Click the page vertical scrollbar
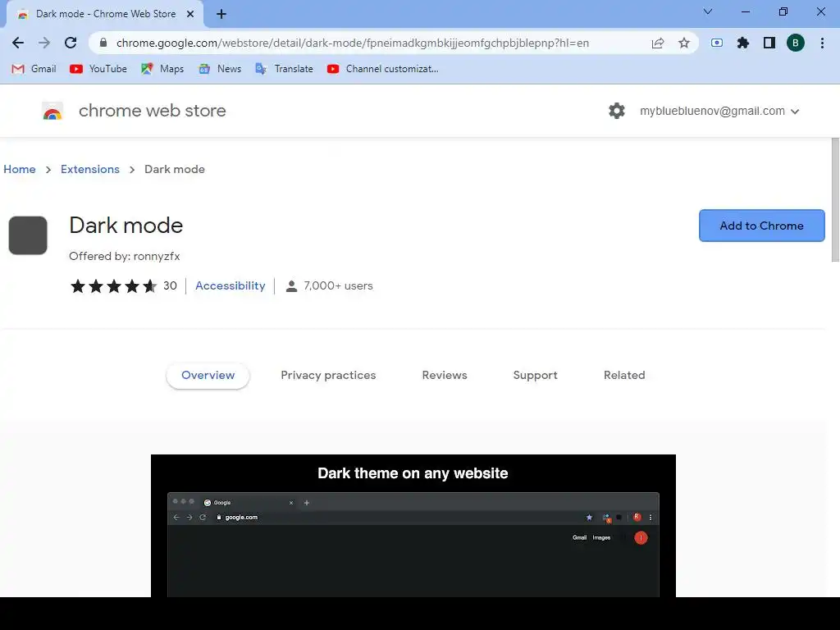The image size is (840, 630). [835, 200]
